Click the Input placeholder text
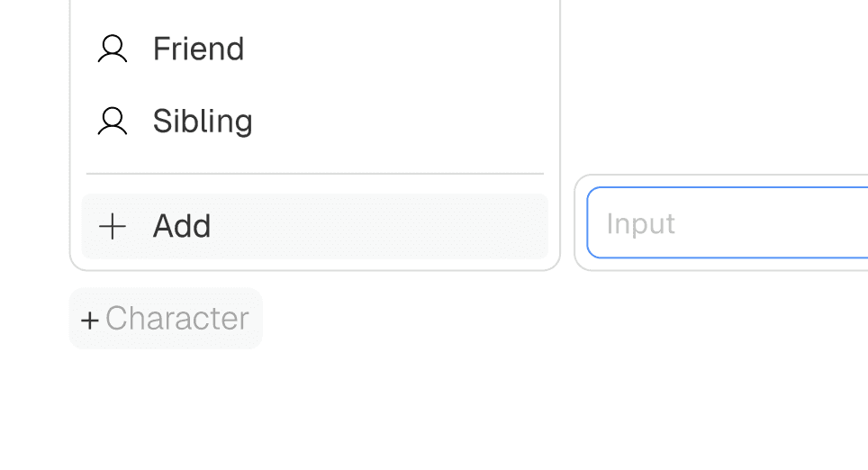 click(640, 224)
